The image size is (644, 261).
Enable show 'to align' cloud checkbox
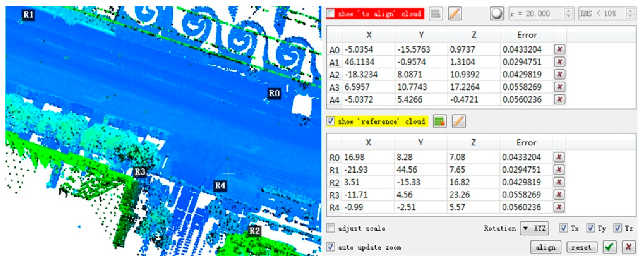coord(331,14)
